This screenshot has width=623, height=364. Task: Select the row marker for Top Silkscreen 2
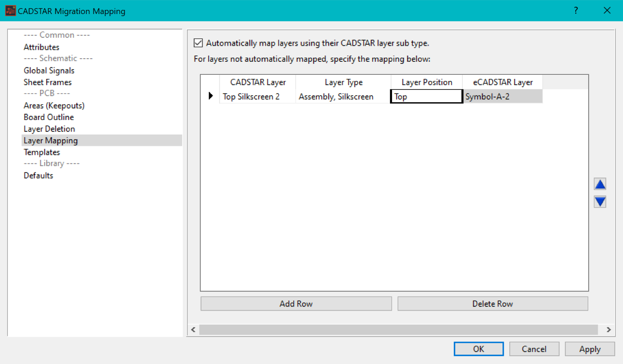click(x=210, y=96)
